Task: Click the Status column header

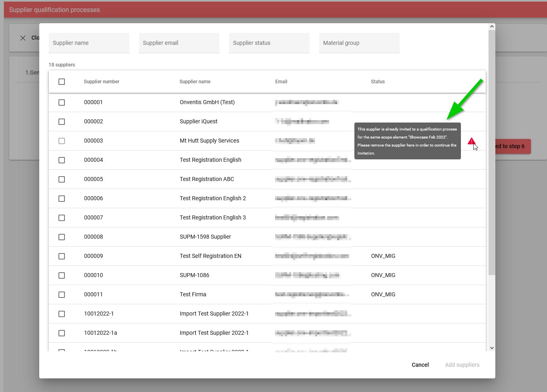Action: point(378,82)
